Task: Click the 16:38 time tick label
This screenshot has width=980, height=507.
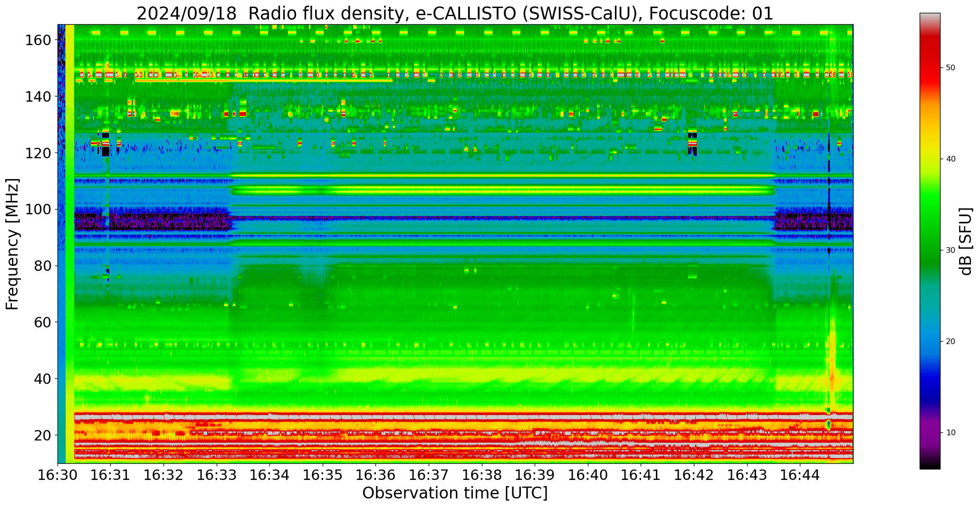Action: coord(482,475)
